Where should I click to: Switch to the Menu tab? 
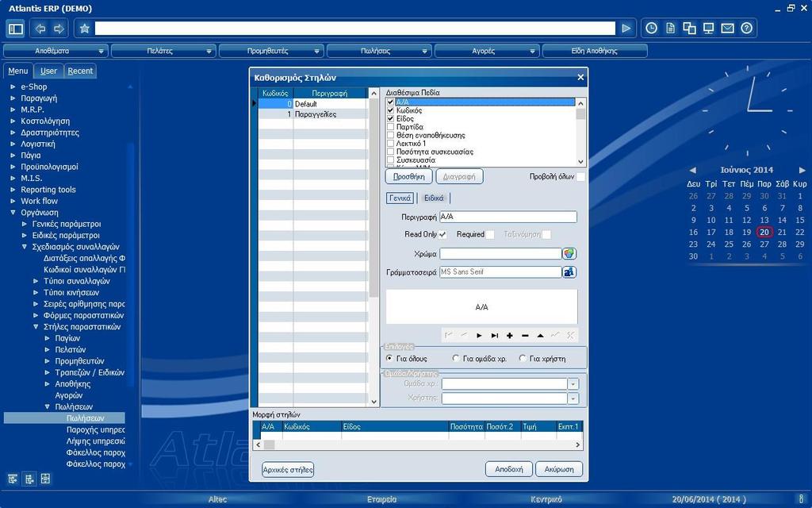click(18, 71)
